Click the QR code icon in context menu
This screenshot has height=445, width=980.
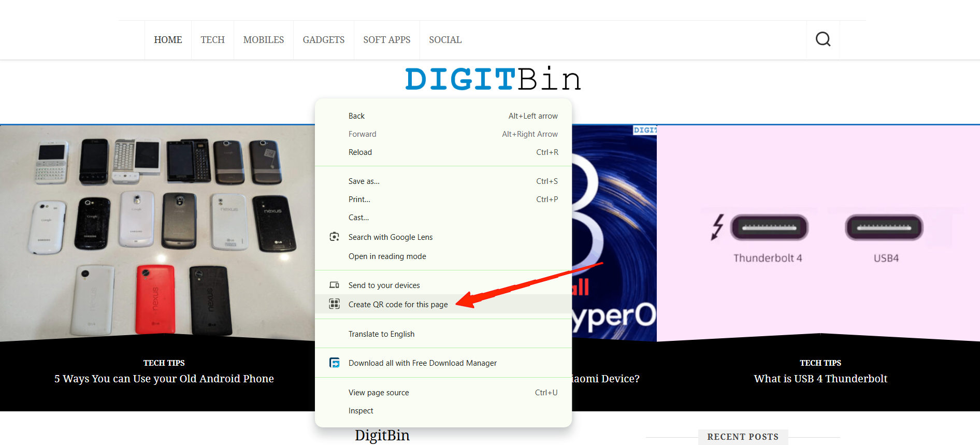pyautogui.click(x=335, y=304)
